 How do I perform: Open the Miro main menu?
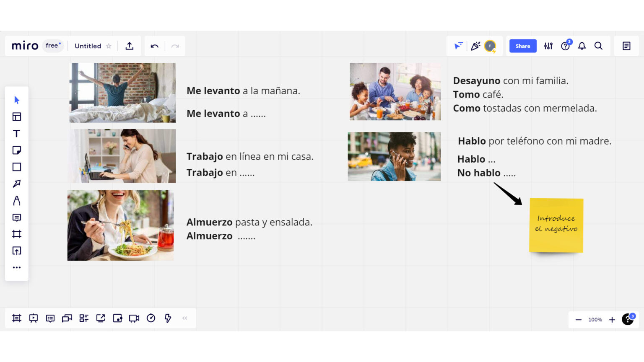(25, 46)
